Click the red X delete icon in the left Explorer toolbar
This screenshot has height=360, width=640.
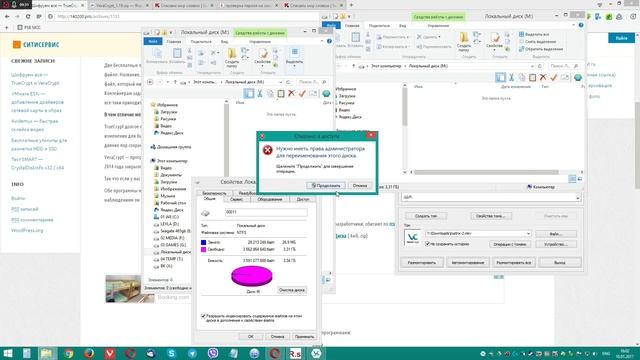[291, 93]
